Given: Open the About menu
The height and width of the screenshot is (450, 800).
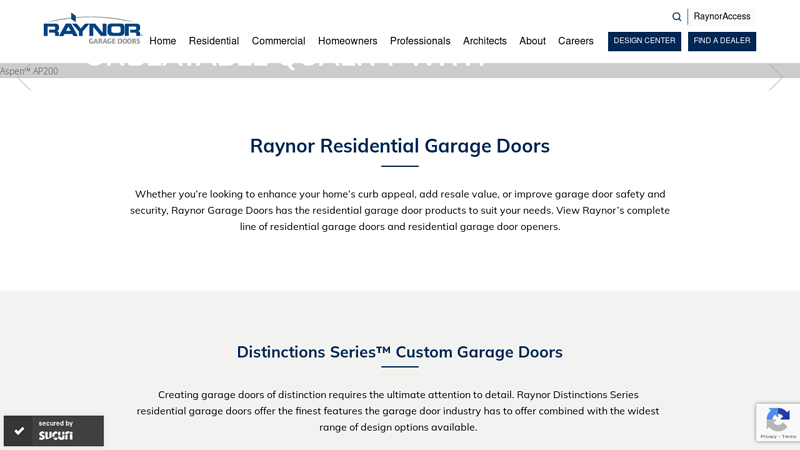Looking at the screenshot, I should pos(533,41).
